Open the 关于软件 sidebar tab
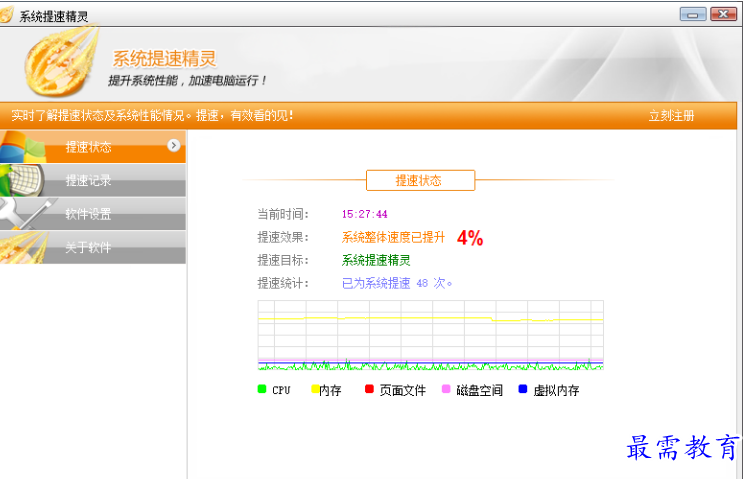The image size is (748, 479). [x=93, y=248]
